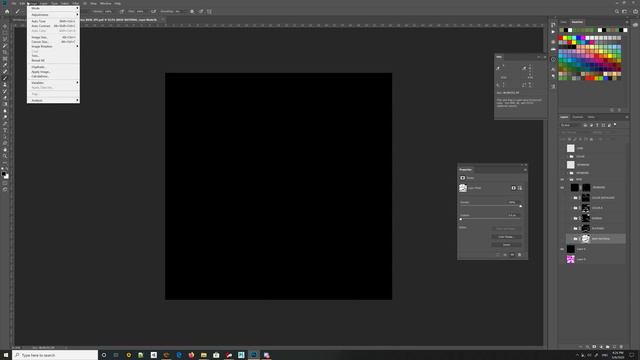The height and width of the screenshot is (360, 640).
Task: Click the Home icon in options bar
Action: [7, 11]
